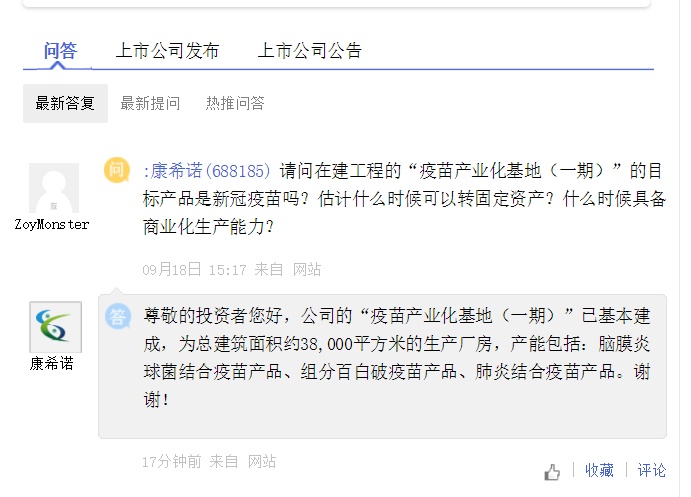Open ZoyMonster's avatar image
Image resolution: width=691 pixels, height=497 pixels.
point(53,188)
